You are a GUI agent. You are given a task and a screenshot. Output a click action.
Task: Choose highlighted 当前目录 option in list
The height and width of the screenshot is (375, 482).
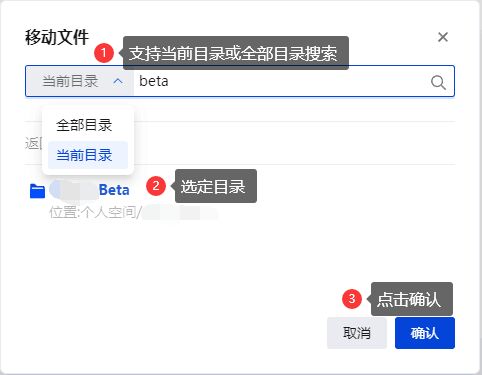tap(88, 155)
